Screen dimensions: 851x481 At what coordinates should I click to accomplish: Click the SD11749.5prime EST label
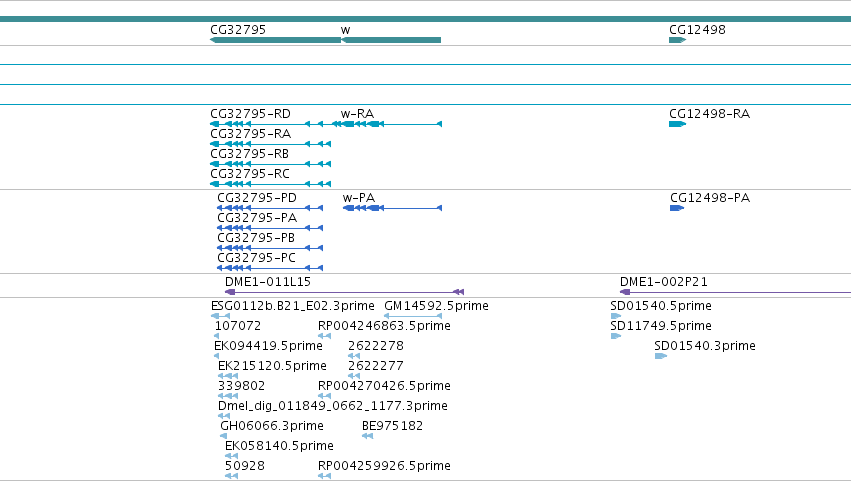coord(661,326)
